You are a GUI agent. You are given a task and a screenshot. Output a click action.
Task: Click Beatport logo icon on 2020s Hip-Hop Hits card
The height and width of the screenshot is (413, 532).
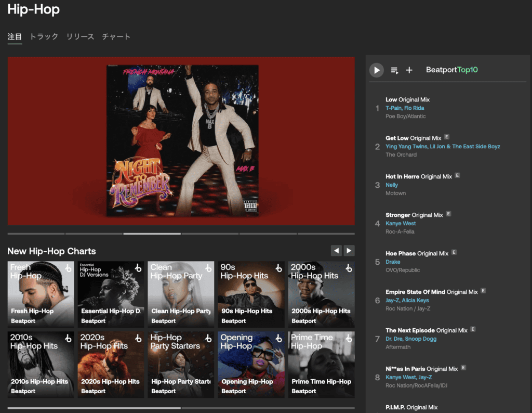click(138, 338)
